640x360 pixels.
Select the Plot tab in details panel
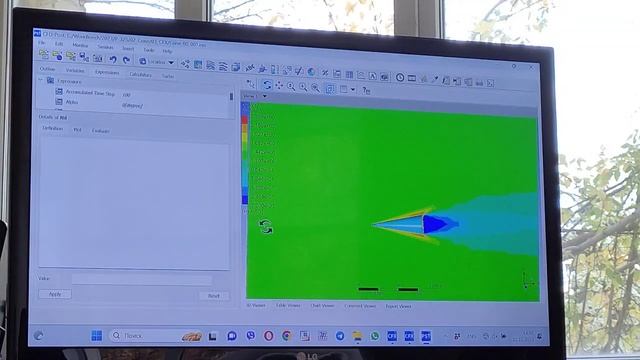click(x=78, y=130)
